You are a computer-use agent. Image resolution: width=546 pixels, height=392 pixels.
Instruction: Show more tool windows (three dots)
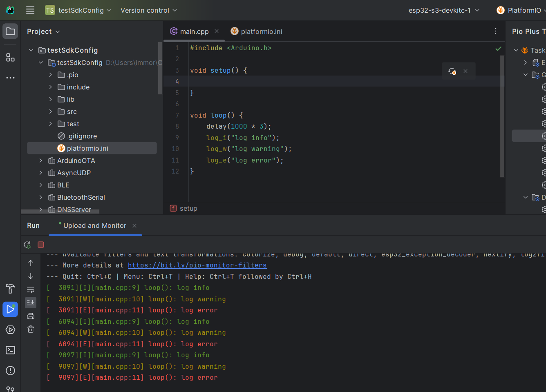point(10,78)
